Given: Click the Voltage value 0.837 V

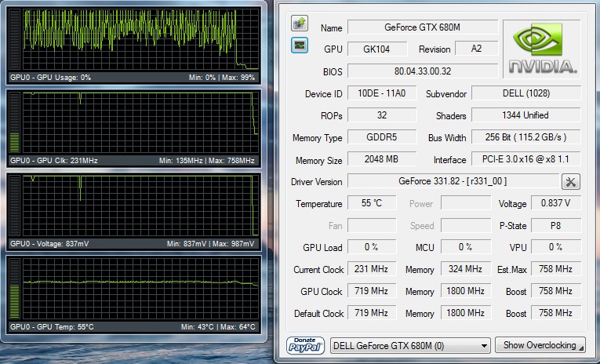Looking at the screenshot, I should (x=556, y=203).
